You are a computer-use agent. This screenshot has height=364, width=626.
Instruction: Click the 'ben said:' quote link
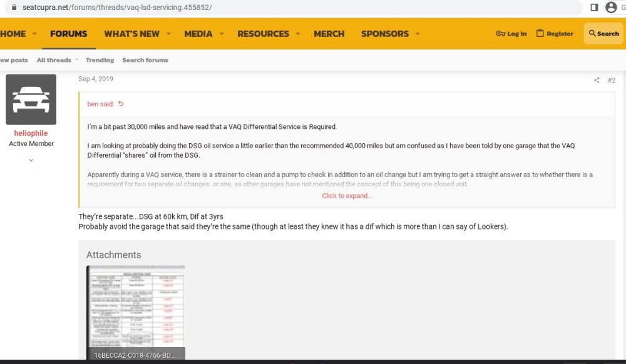point(101,104)
